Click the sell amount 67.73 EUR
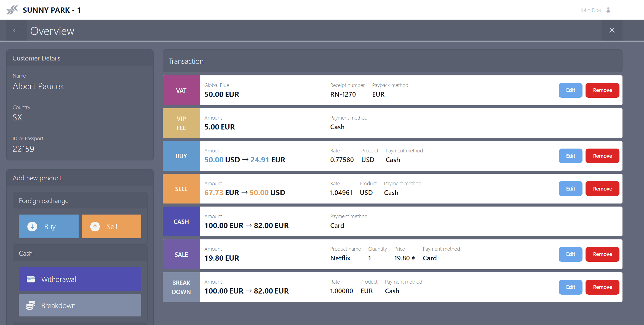 click(x=222, y=193)
